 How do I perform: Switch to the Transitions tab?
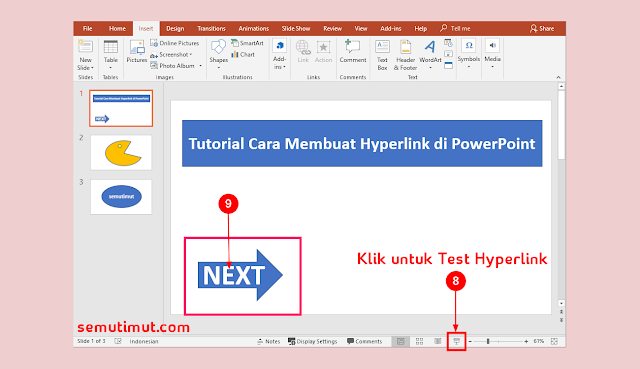click(211, 29)
